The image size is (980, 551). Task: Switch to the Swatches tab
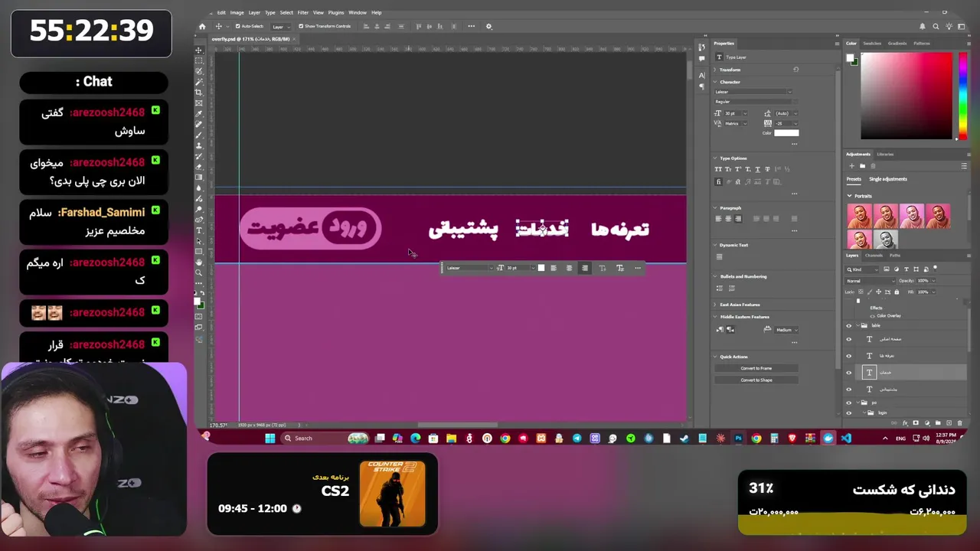[x=872, y=44]
